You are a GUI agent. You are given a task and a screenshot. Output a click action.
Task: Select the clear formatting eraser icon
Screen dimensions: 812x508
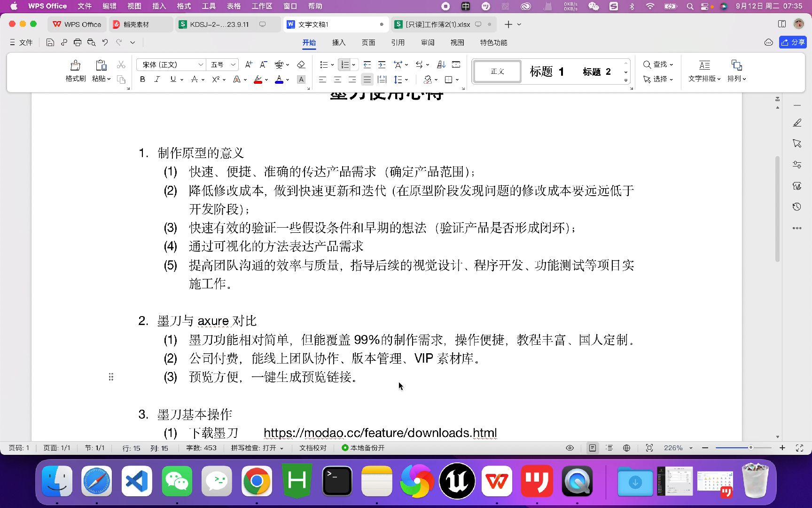pos(301,64)
